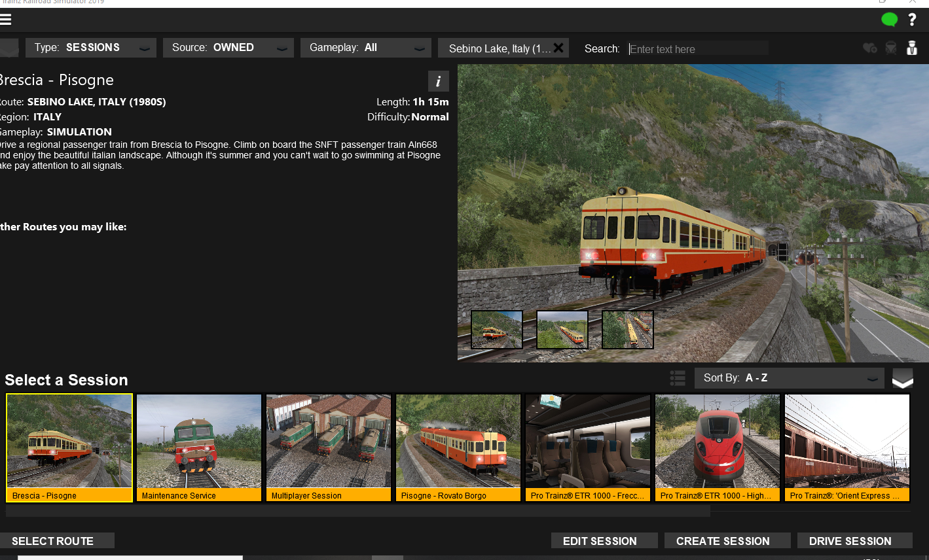Restore down the Trainz window
Image resolution: width=929 pixels, height=560 pixels.
tap(883, 2)
